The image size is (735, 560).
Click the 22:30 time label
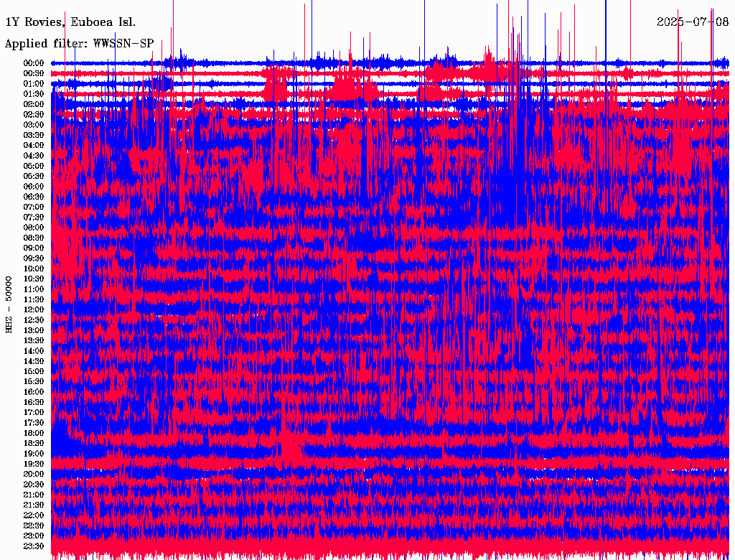tap(34, 526)
